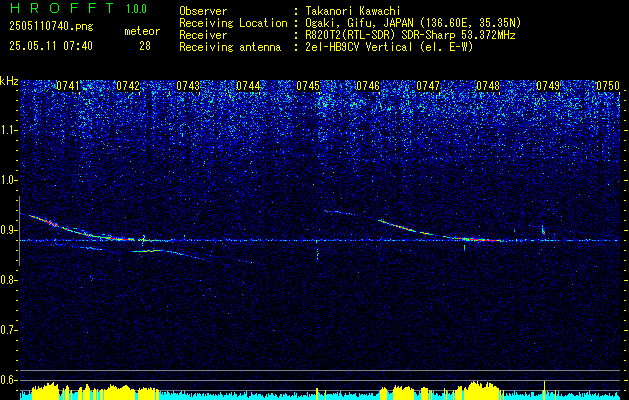
Task: Click the faint echo streak after 0745
Action: pos(339,212)
